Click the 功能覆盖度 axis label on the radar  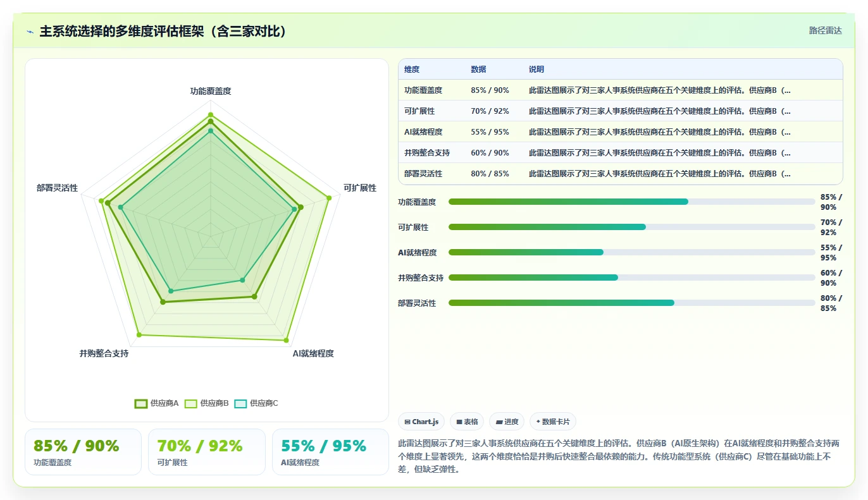[x=211, y=91]
